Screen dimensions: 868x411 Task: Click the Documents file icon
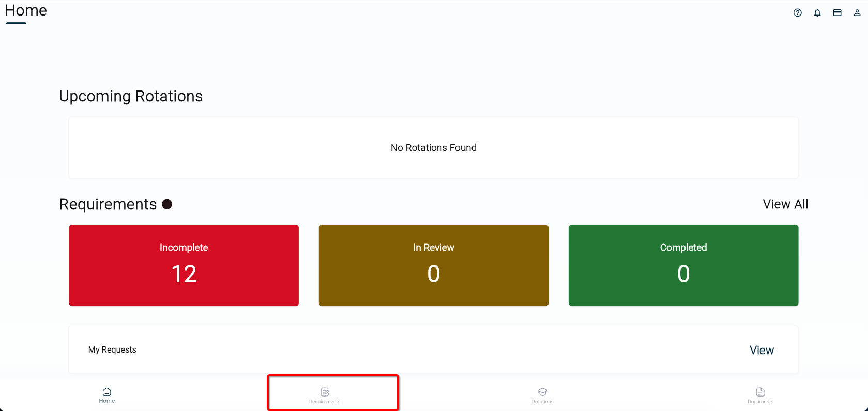(x=760, y=392)
